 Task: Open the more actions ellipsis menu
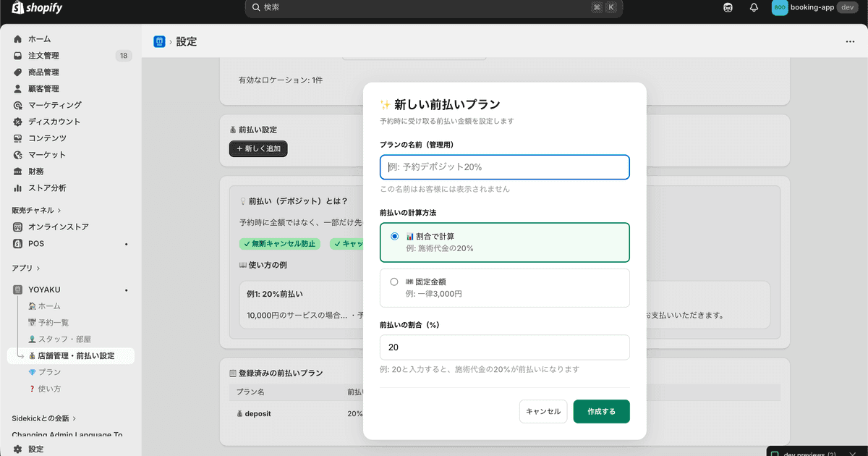pyautogui.click(x=850, y=41)
